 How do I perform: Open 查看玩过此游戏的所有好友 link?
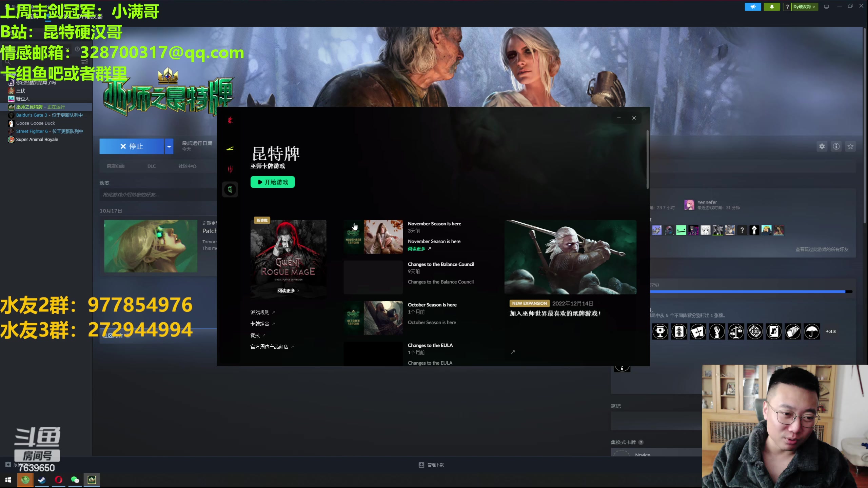tap(822, 249)
